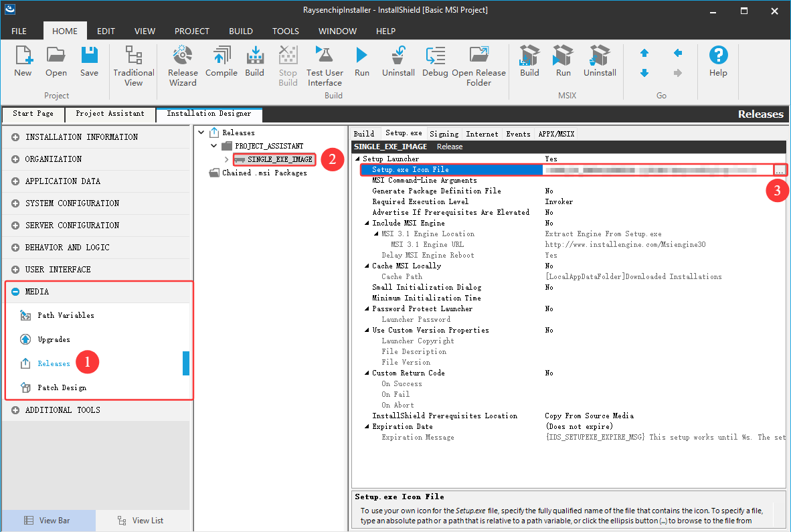Open the Patch Design view
Screen dimensions: 791x532
click(x=62, y=387)
